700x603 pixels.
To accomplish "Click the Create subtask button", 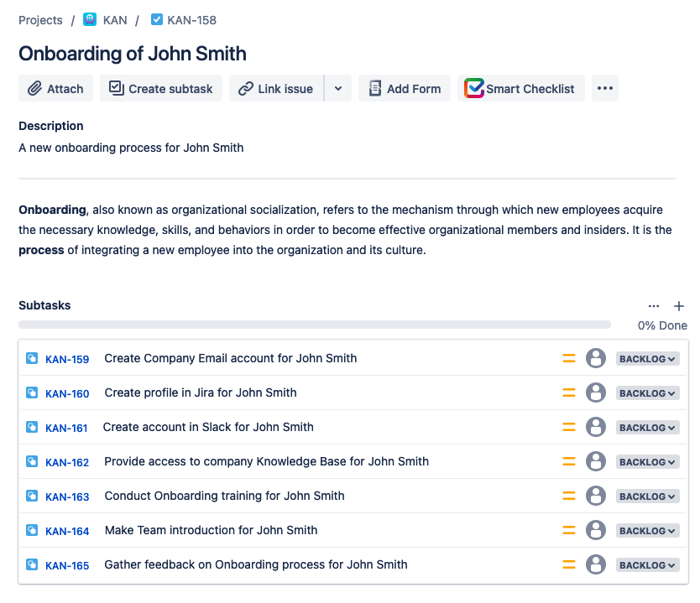I will pos(161,89).
